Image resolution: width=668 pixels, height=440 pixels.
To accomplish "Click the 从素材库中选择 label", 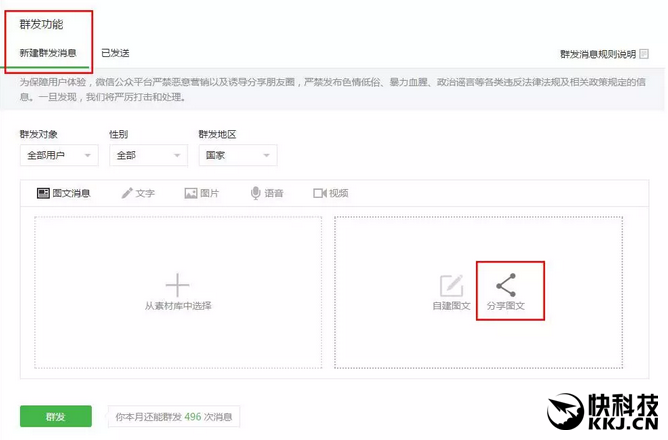I will tap(178, 306).
